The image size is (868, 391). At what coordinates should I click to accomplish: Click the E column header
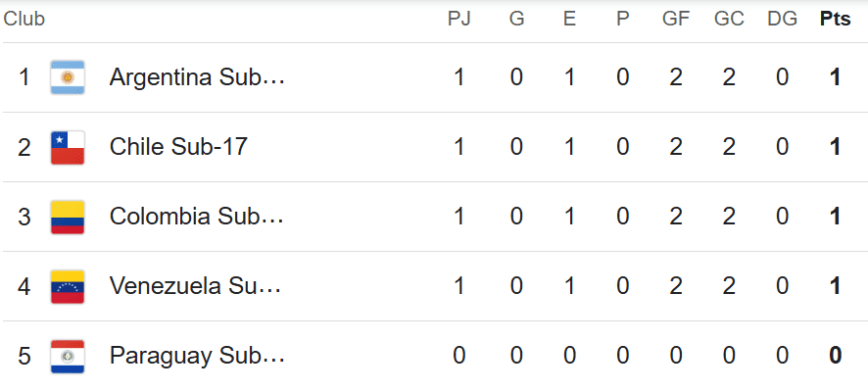coord(569,19)
